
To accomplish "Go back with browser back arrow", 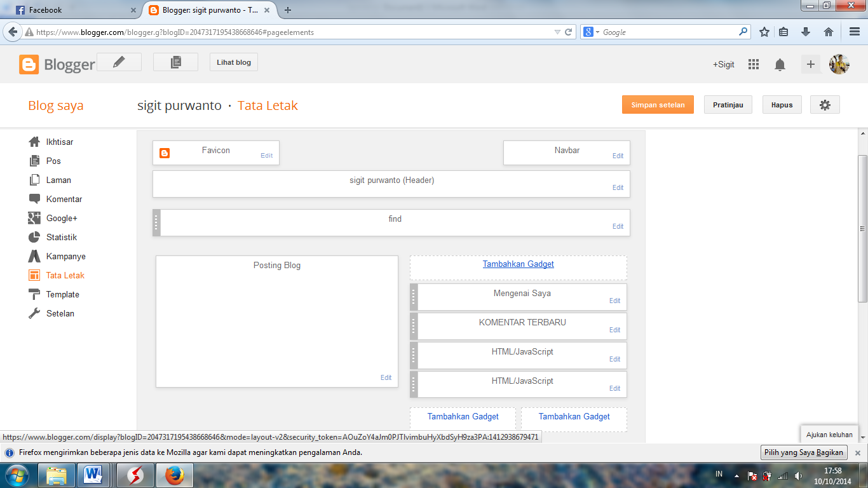I will point(12,32).
